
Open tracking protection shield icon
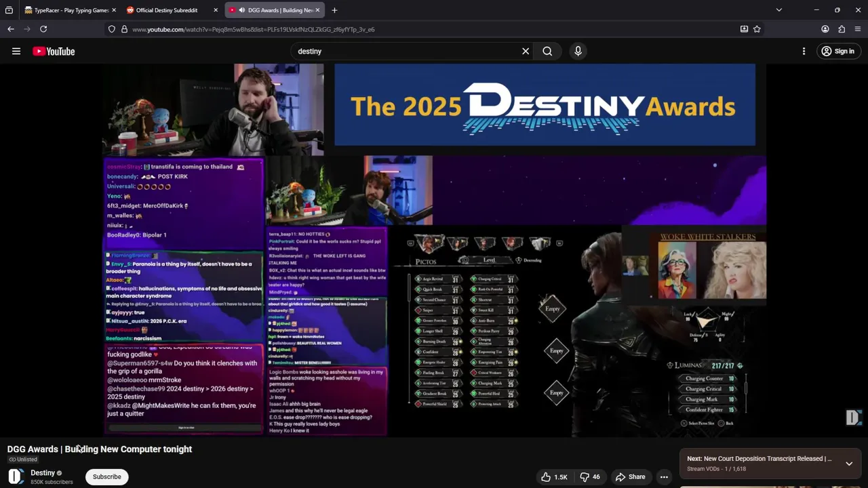[111, 29]
